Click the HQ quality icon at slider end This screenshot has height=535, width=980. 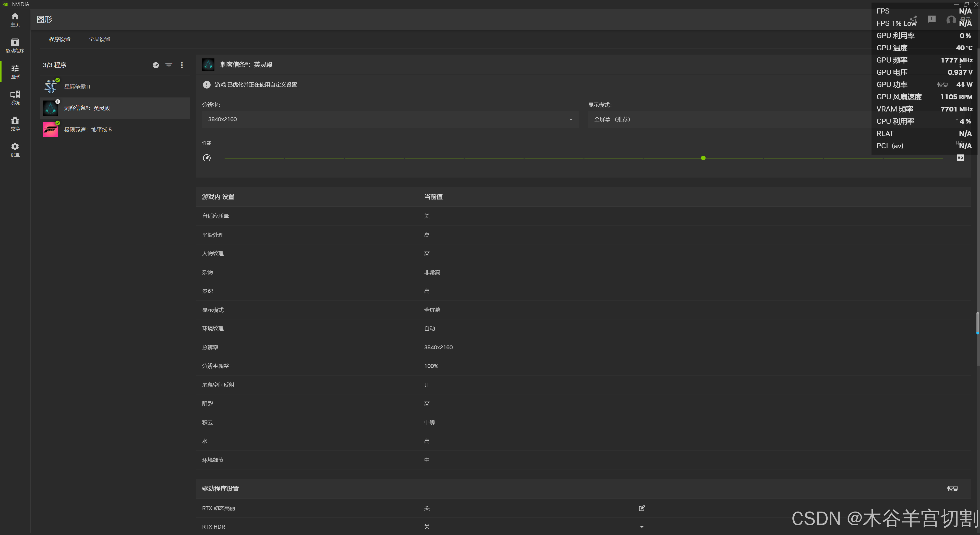tap(960, 158)
